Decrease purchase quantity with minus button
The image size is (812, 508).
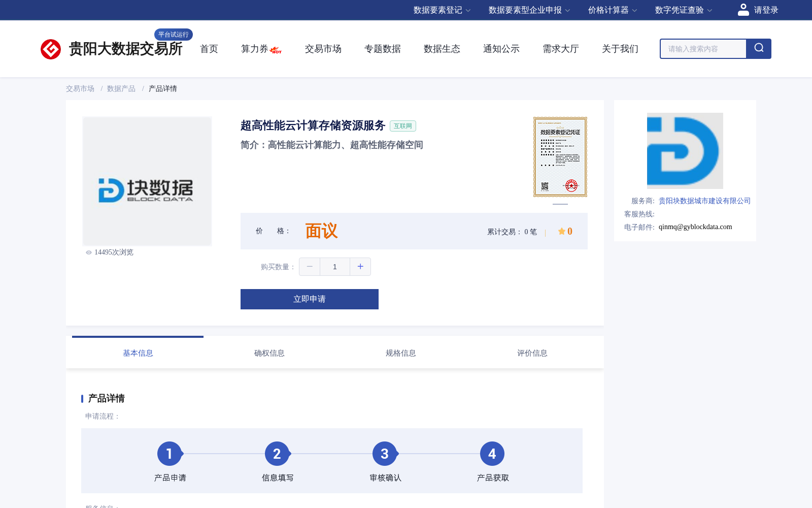[310, 267]
